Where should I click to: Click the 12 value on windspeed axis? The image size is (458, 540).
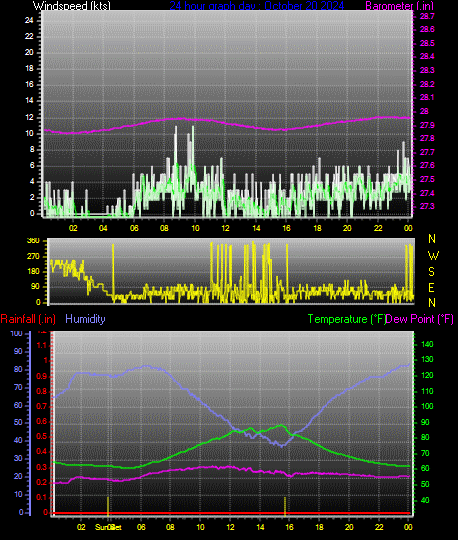pyautogui.click(x=29, y=117)
